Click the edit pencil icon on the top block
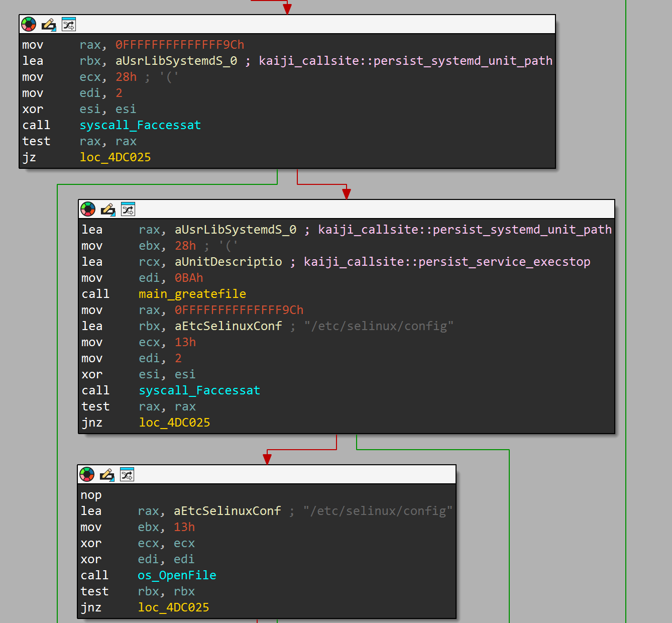This screenshot has width=672, height=623. point(49,24)
